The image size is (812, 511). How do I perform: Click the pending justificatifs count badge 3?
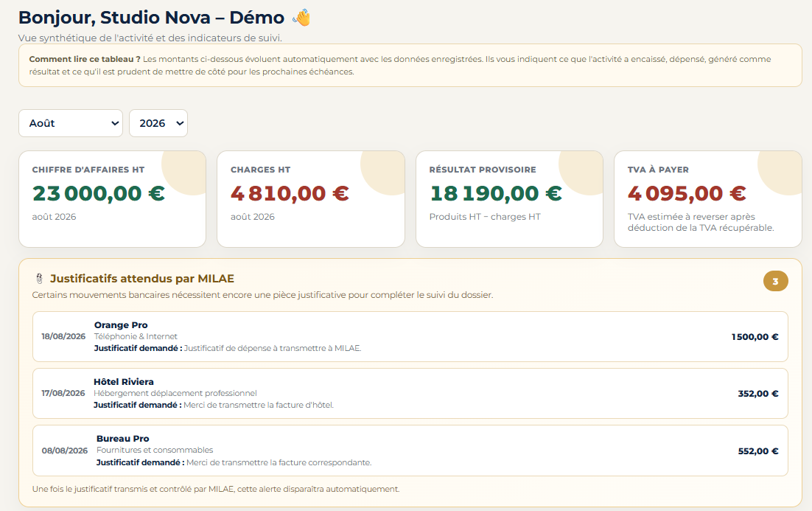click(x=775, y=282)
